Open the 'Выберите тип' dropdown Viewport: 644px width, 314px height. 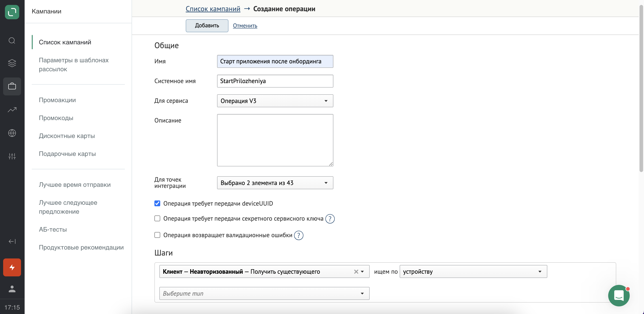point(264,293)
